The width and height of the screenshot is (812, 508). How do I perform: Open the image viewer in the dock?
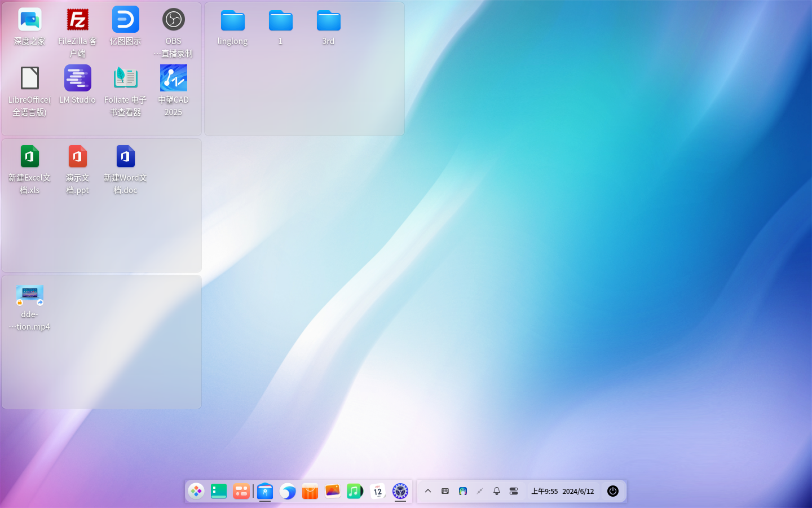[x=333, y=491]
